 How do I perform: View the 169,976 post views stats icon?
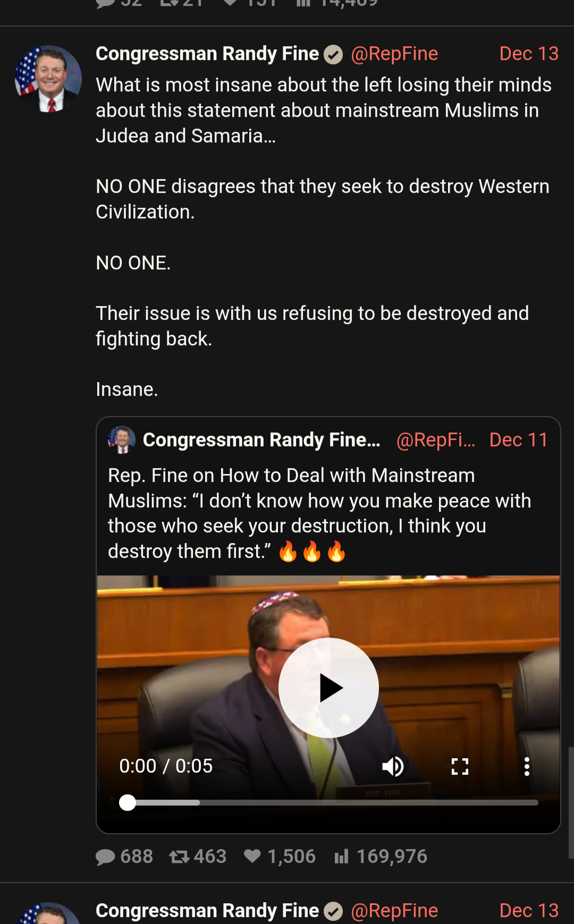[341, 857]
